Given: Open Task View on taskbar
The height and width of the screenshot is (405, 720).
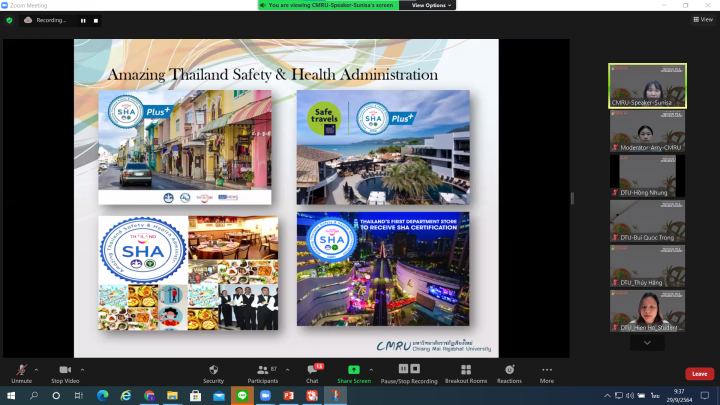Looking at the screenshot, I should click(x=79, y=395).
